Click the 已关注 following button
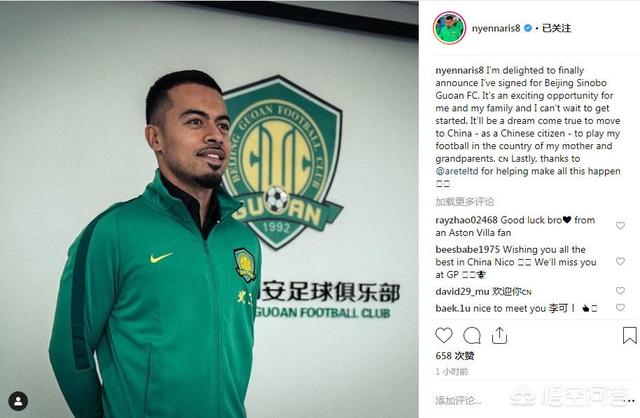The width and height of the screenshot is (640, 418). [x=556, y=28]
